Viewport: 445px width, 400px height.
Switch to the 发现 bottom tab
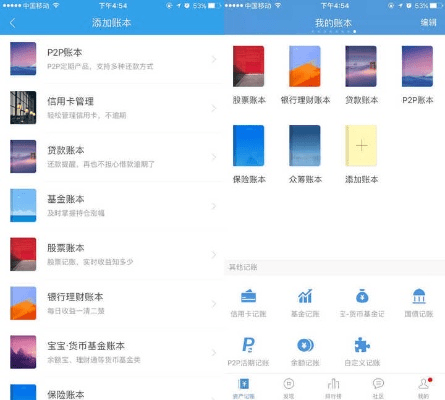click(x=289, y=388)
